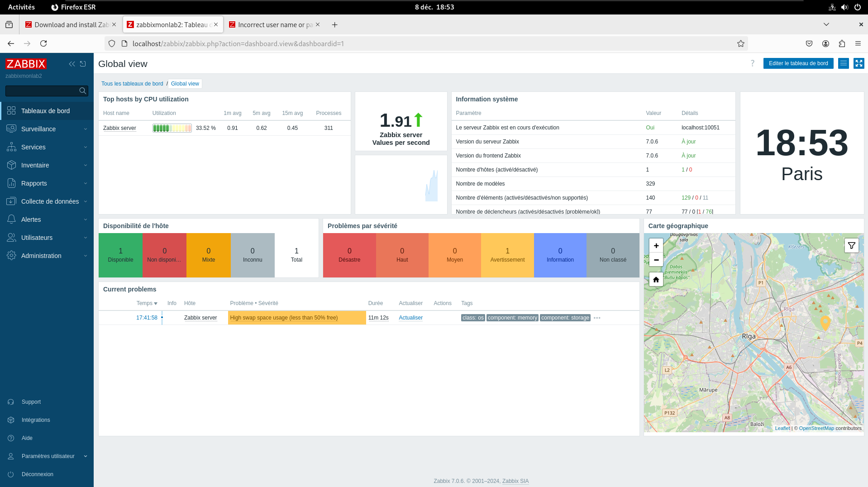868x487 pixels.
Task: Click 'Editer le tableau de bord' button
Action: click(x=798, y=63)
